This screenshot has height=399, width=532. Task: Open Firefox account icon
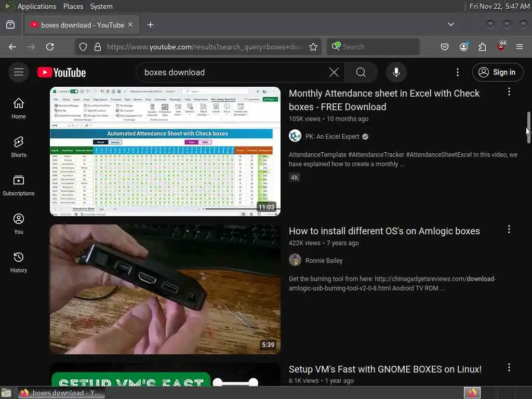click(x=464, y=46)
